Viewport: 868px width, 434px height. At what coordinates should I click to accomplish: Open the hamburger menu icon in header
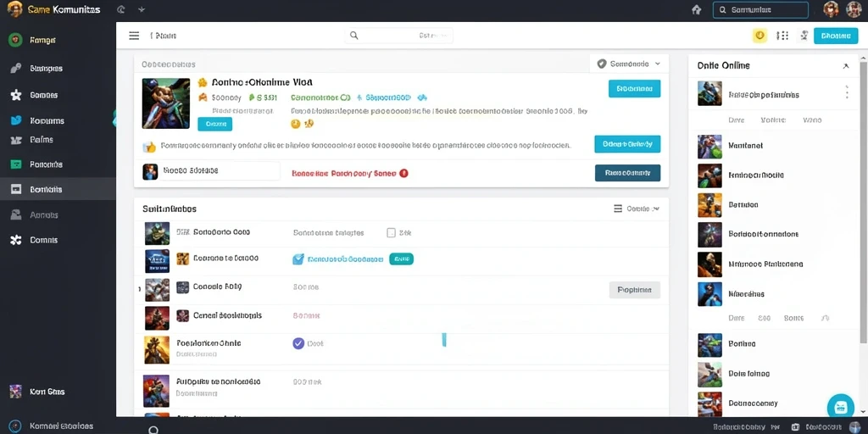[x=134, y=36]
